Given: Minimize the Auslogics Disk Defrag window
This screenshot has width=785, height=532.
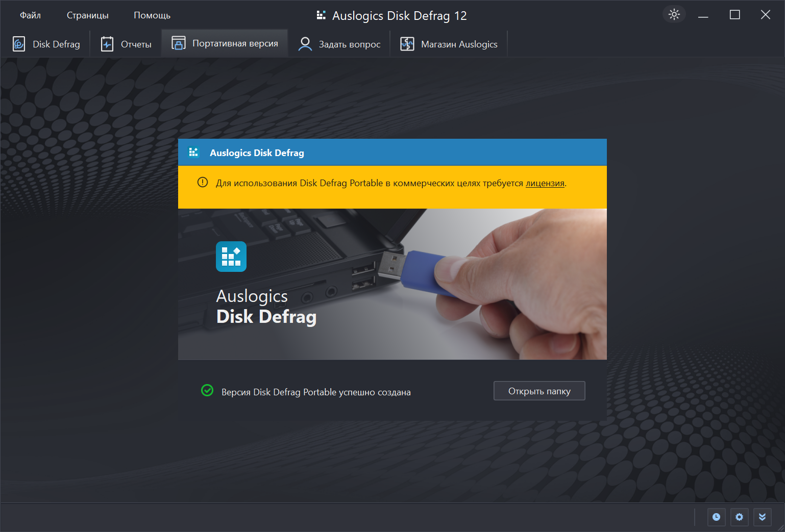Looking at the screenshot, I should pyautogui.click(x=703, y=15).
